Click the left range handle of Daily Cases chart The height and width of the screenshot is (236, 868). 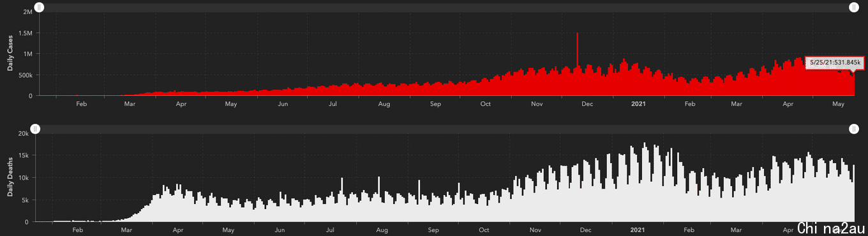tap(40, 7)
